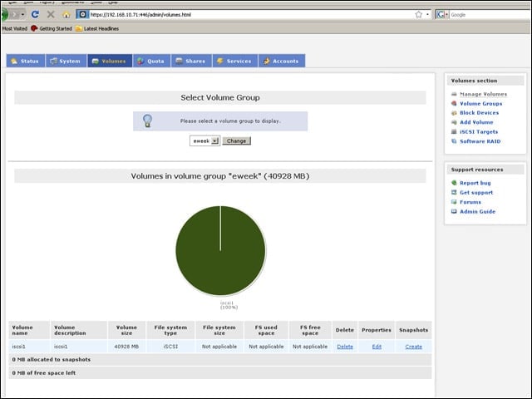Open the Get support link
The height and width of the screenshot is (399, 532).
476,192
